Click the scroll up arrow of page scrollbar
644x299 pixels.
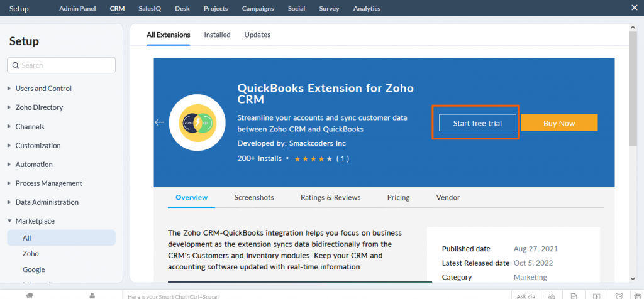(x=633, y=27)
